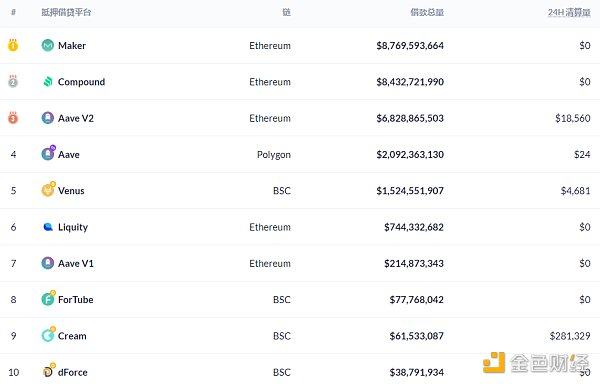Click the green Compound logo icon
This screenshot has width=600, height=384.
point(48,81)
